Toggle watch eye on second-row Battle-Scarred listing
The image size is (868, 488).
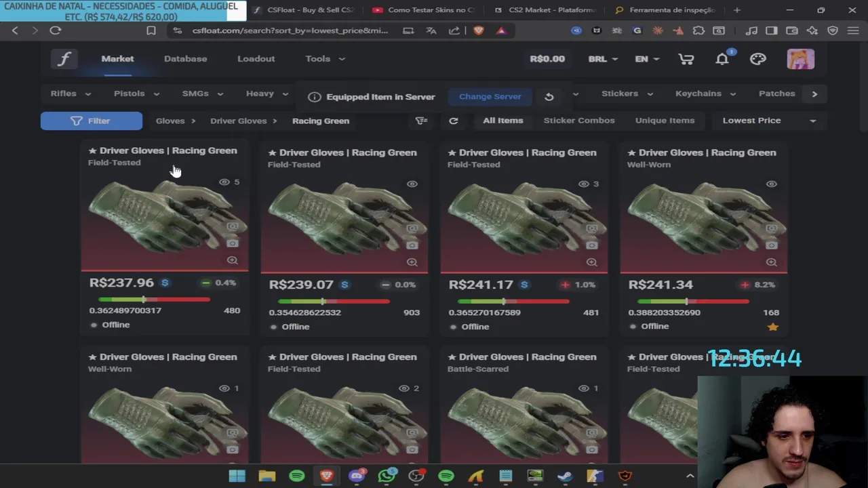(x=583, y=388)
